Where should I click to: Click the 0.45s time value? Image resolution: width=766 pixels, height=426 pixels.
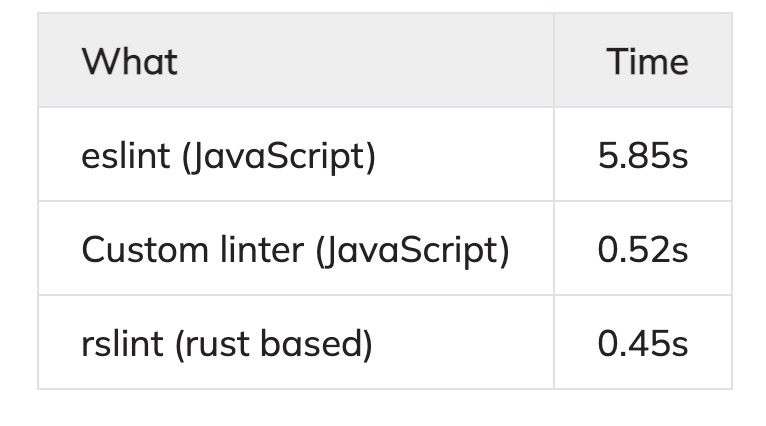pyautogui.click(x=643, y=343)
